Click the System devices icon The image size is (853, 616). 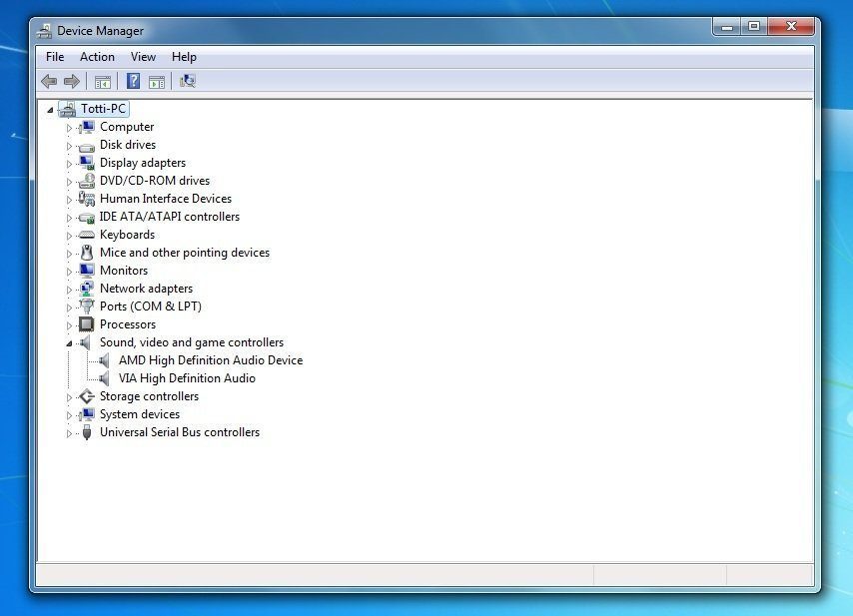pyautogui.click(x=86, y=414)
